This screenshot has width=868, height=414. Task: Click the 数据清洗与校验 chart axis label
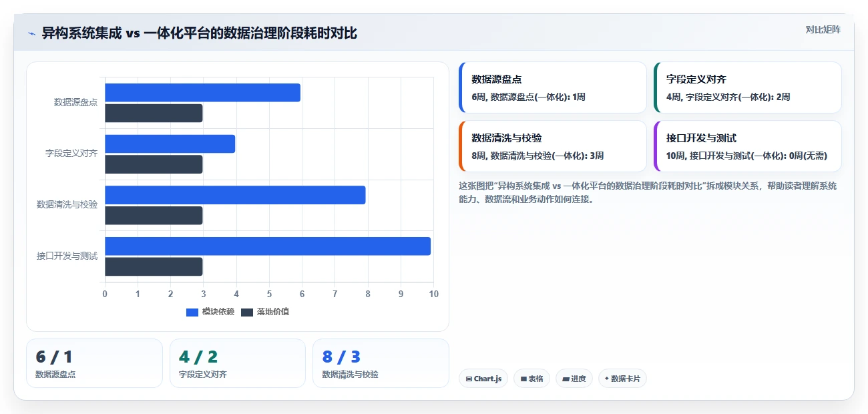click(67, 204)
